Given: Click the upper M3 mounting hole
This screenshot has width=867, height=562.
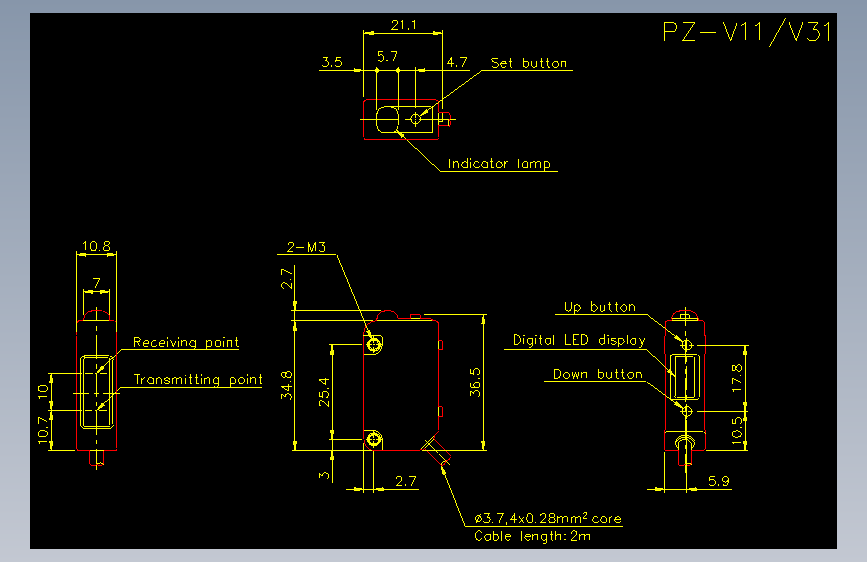Looking at the screenshot, I should coord(374,345).
